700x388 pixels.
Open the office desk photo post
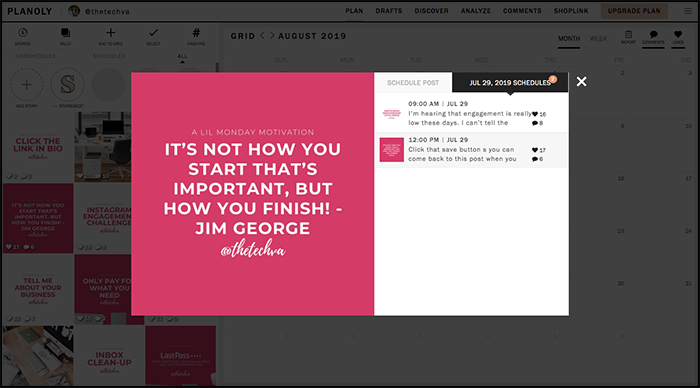tap(103, 146)
